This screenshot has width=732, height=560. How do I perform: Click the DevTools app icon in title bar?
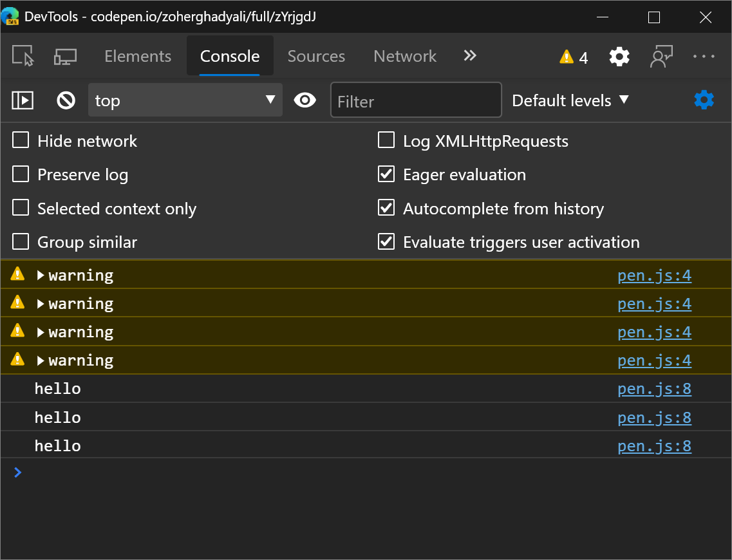coord(10,16)
